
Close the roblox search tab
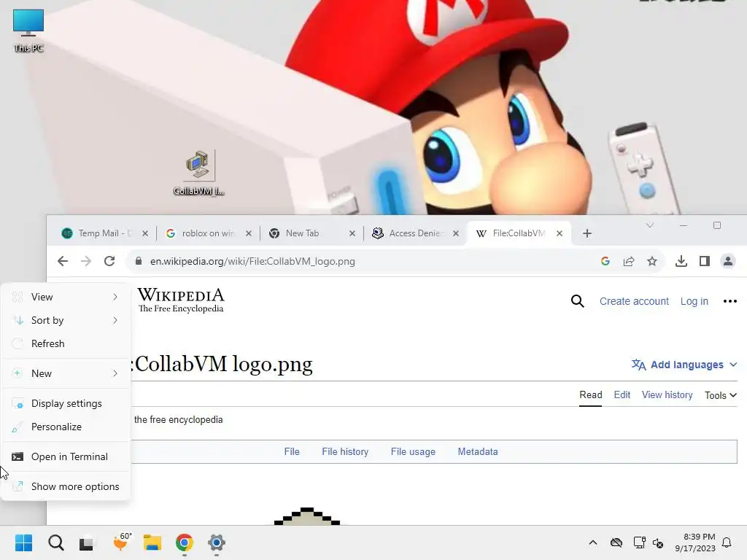[249, 233]
